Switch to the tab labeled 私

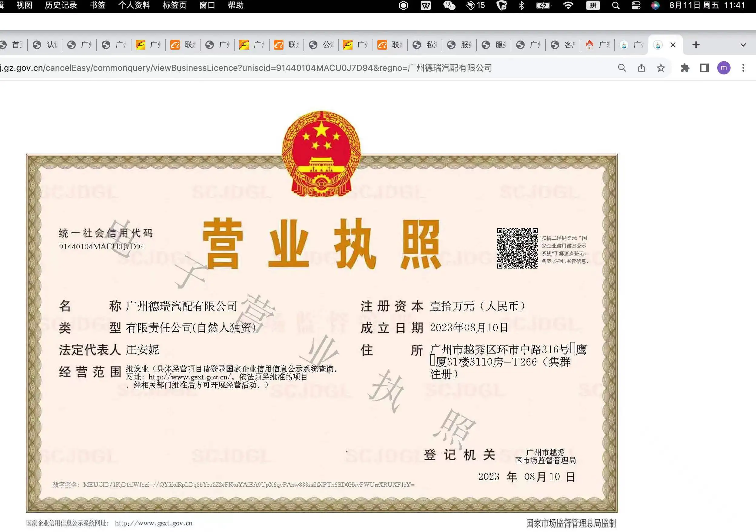(x=425, y=45)
